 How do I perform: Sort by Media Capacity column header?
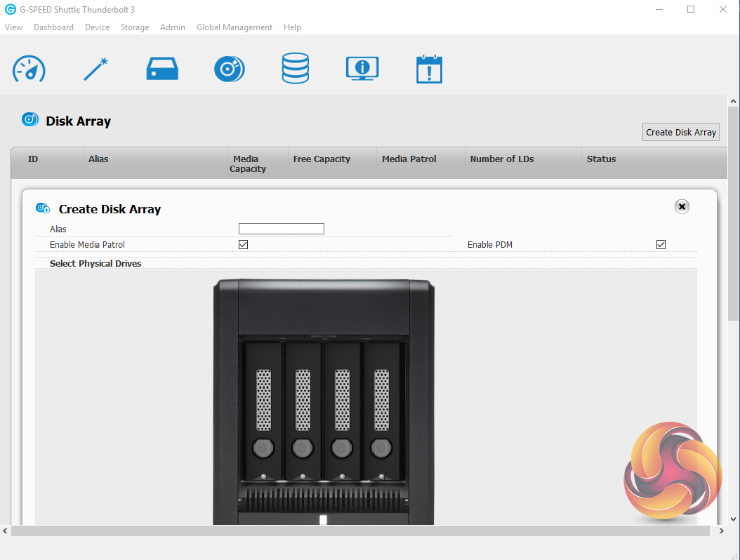258,163
